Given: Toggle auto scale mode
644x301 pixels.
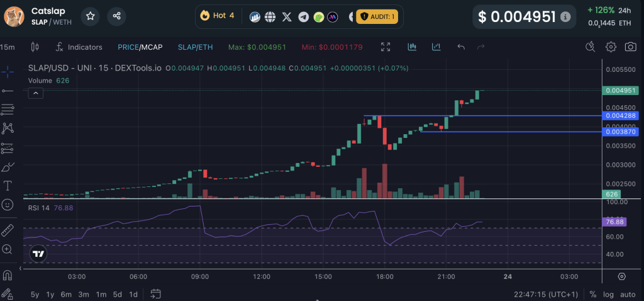Looking at the screenshot, I should pyautogui.click(x=628, y=295).
